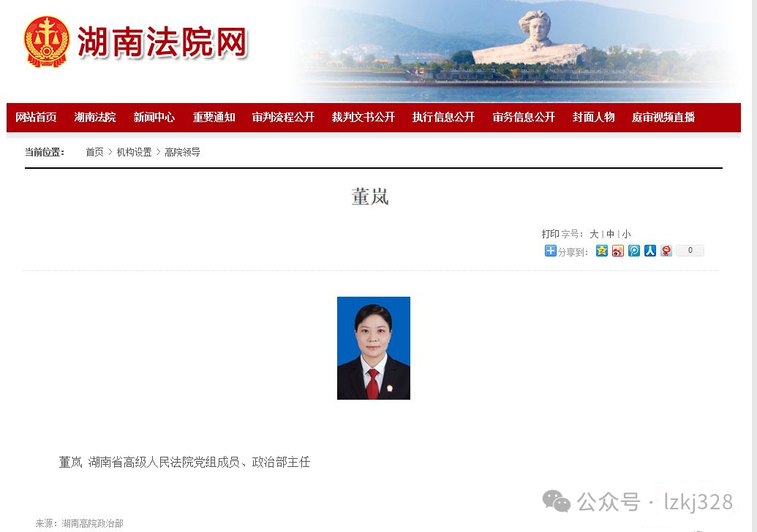
Task: Set font size to 大
Action: point(594,234)
